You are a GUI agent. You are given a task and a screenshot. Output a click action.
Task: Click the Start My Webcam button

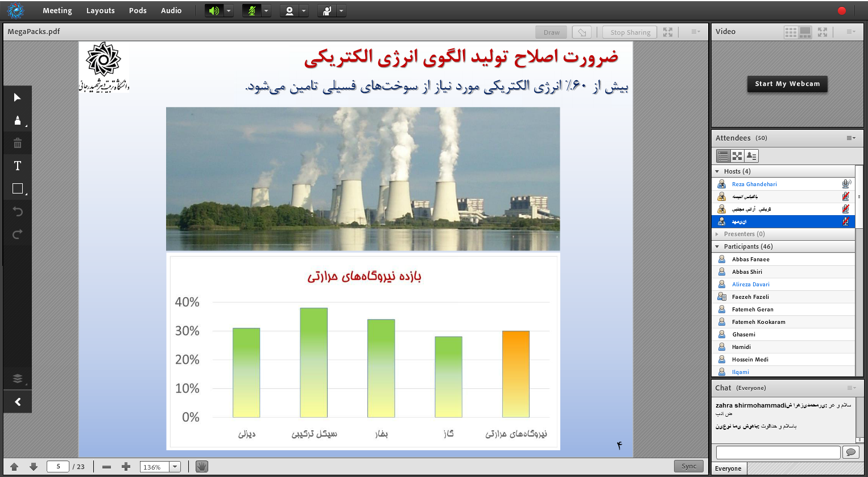(x=787, y=84)
